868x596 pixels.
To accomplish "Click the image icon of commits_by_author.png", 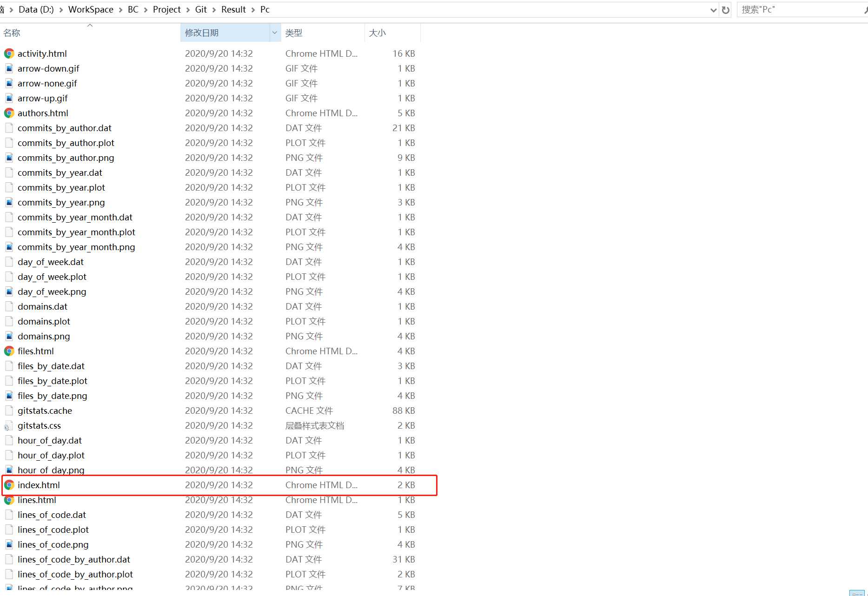I will [x=9, y=158].
